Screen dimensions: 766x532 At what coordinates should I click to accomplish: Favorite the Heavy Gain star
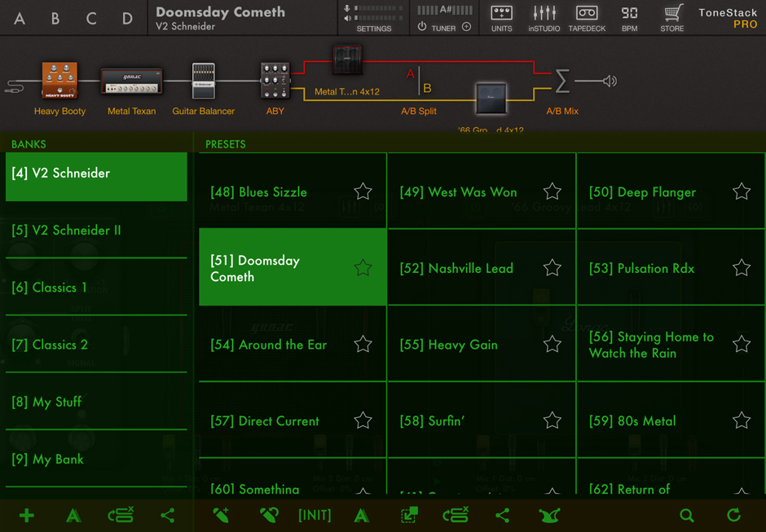click(552, 344)
